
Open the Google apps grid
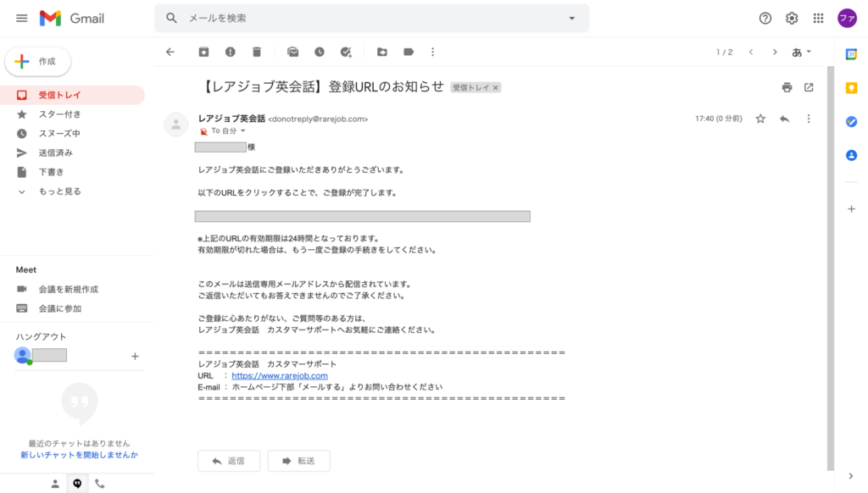point(818,19)
